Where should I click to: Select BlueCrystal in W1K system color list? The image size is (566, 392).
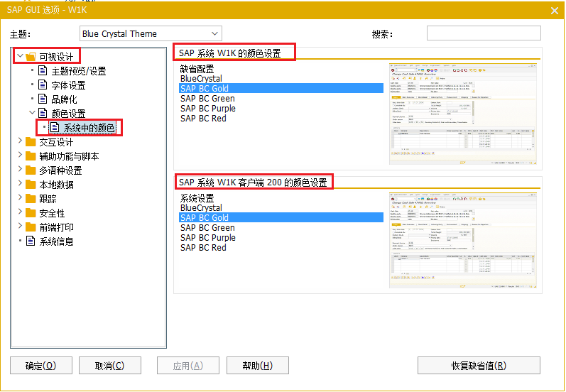281,78
